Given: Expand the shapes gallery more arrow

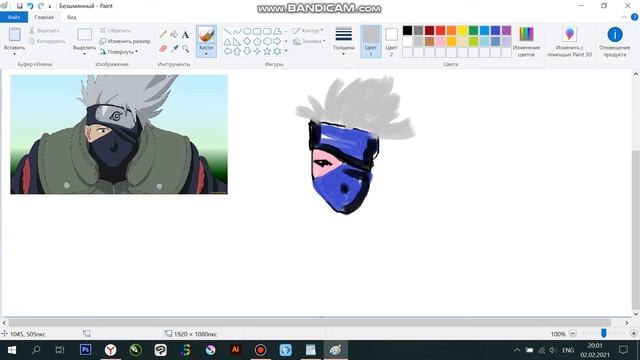Looking at the screenshot, I should [286, 51].
